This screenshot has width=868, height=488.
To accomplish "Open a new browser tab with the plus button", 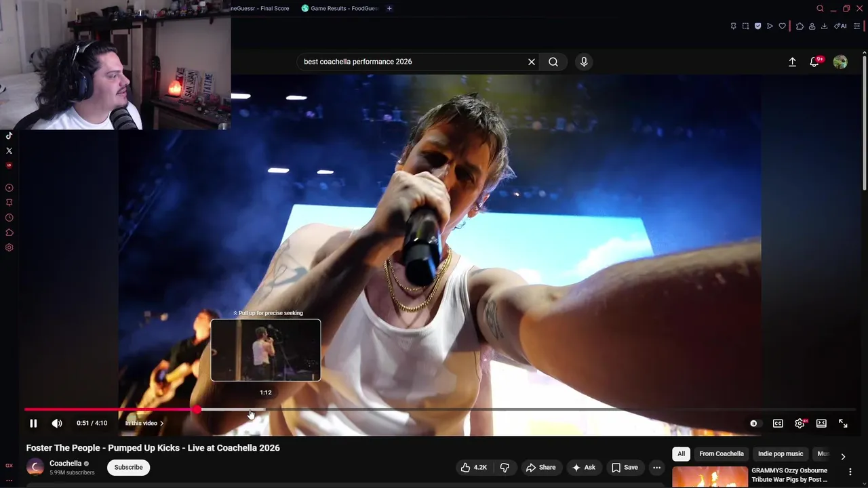I will 389,8.
